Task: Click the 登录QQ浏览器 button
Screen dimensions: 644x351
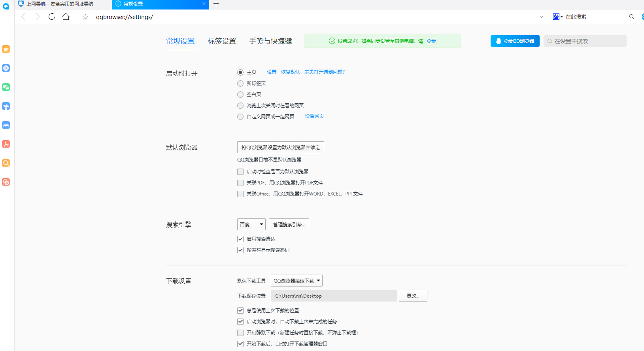Action: (x=515, y=41)
